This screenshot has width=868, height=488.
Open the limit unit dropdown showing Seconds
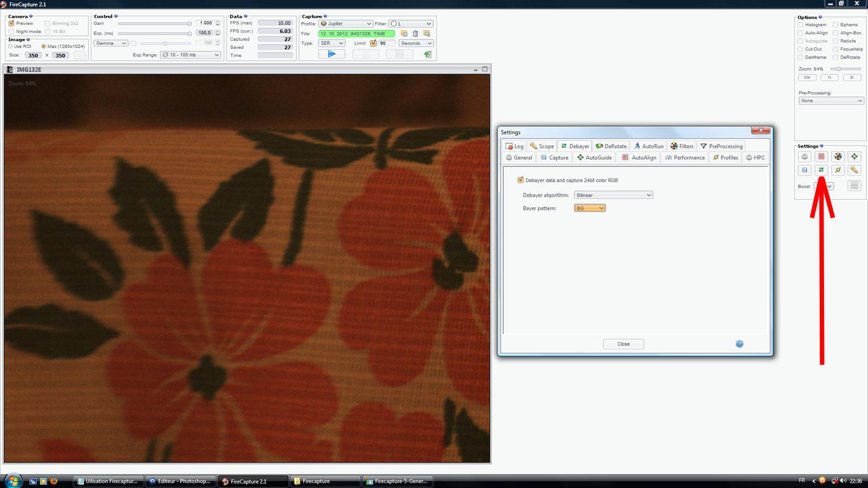coord(416,43)
